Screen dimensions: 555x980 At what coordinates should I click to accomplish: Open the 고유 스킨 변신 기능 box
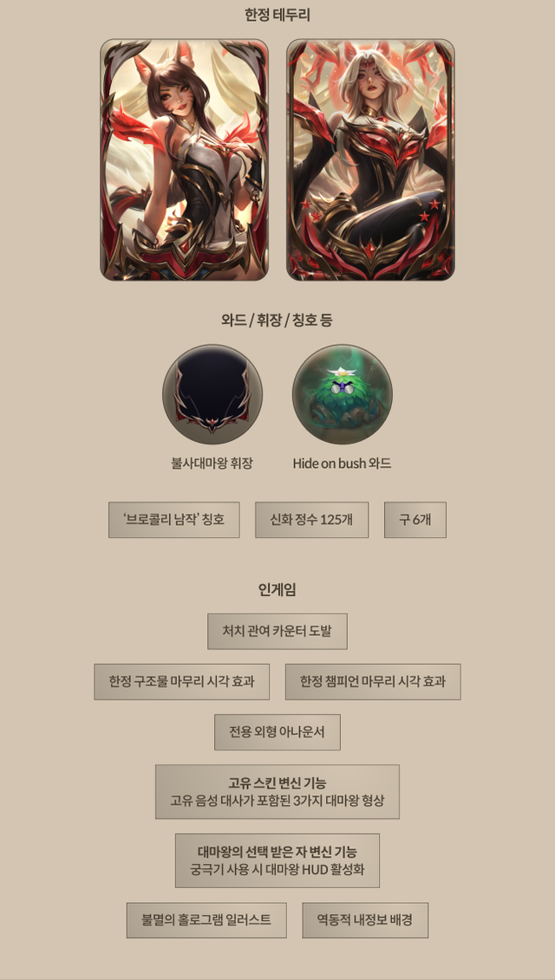277,791
